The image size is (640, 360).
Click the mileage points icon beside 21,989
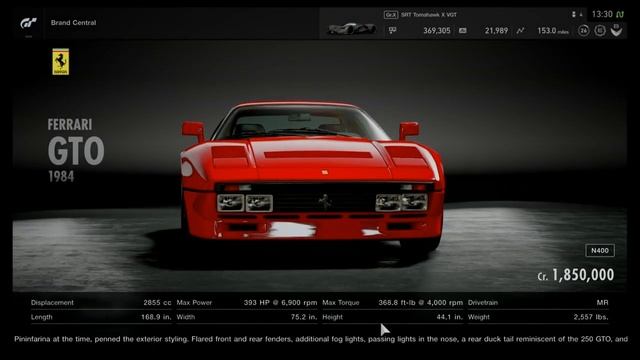[462, 31]
